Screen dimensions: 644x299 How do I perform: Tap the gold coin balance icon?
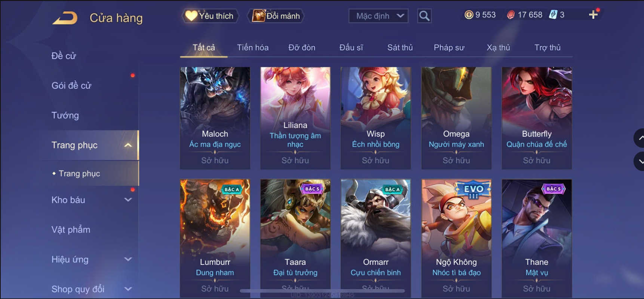coord(469,15)
